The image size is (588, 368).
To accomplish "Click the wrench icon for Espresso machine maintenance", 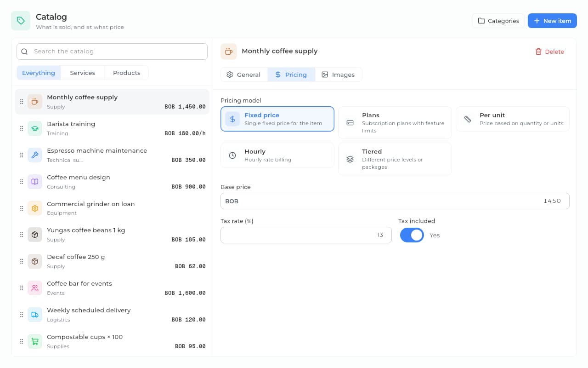I will pyautogui.click(x=35, y=155).
